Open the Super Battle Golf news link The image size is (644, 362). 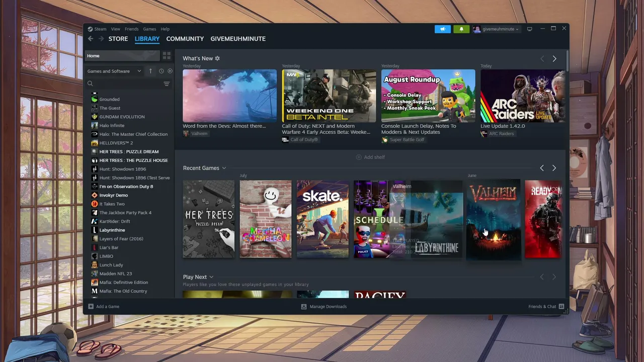tap(403, 140)
